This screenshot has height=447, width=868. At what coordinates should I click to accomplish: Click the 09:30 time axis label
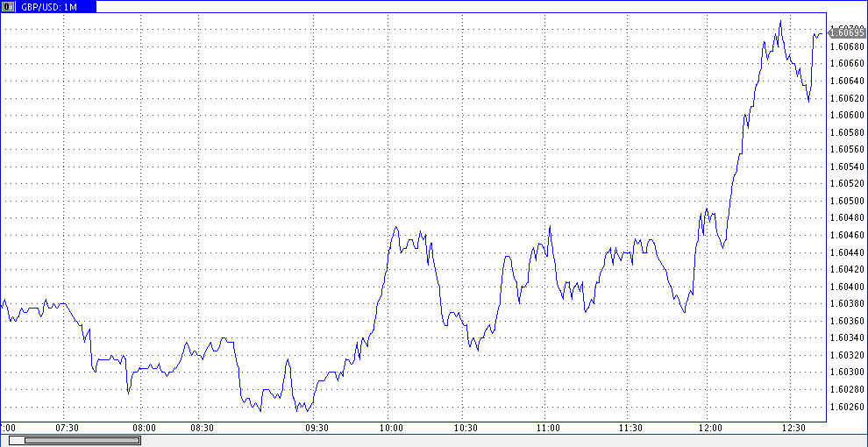[317, 429]
